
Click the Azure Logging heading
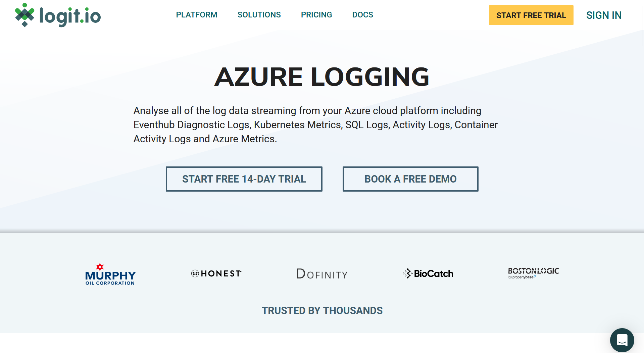pyautogui.click(x=322, y=77)
